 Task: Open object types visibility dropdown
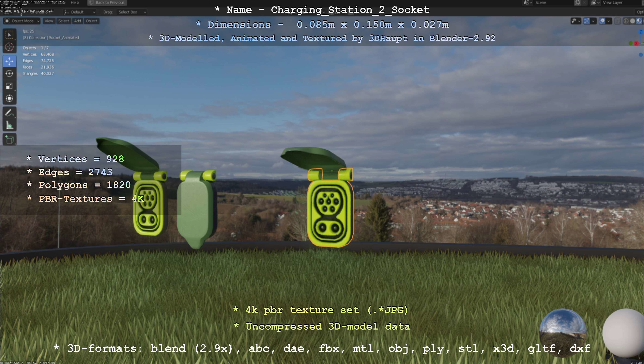[x=576, y=21]
